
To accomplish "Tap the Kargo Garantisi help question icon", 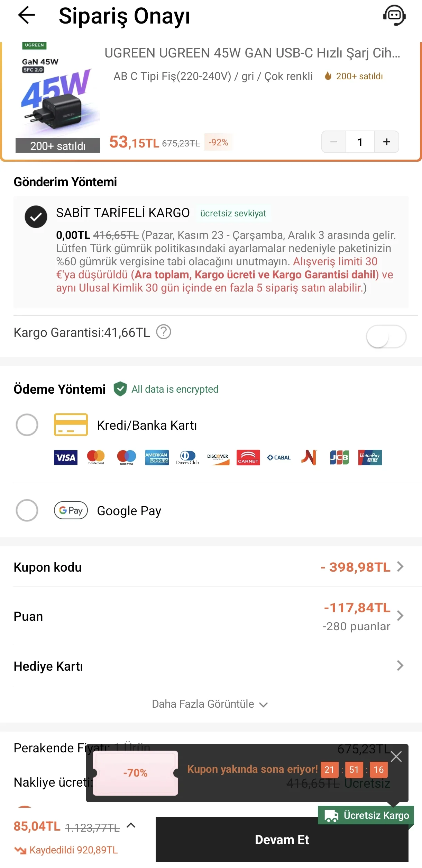I will (164, 332).
